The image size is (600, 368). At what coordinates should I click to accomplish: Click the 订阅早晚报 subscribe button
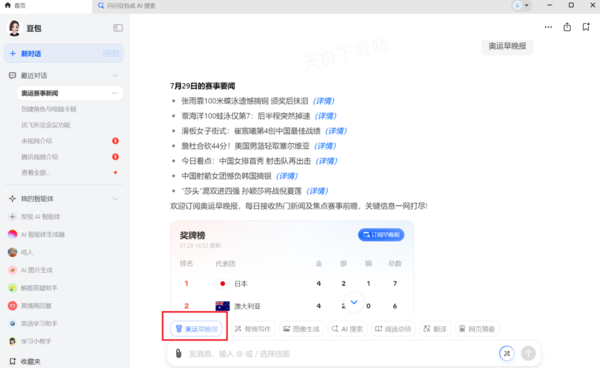[x=381, y=234]
